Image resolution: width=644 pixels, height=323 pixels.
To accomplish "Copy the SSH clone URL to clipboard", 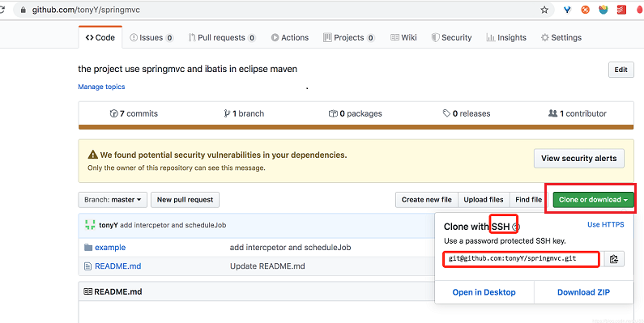I will click(x=613, y=259).
